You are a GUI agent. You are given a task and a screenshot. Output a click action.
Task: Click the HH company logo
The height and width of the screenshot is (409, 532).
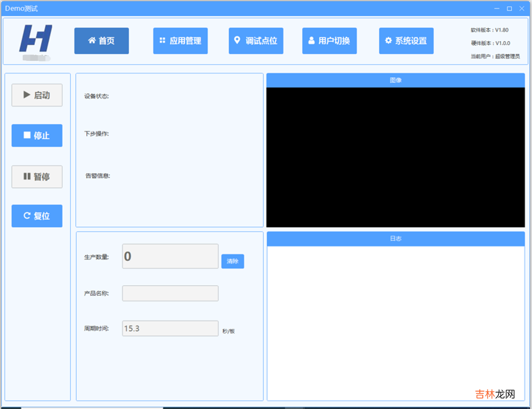pyautogui.click(x=36, y=39)
